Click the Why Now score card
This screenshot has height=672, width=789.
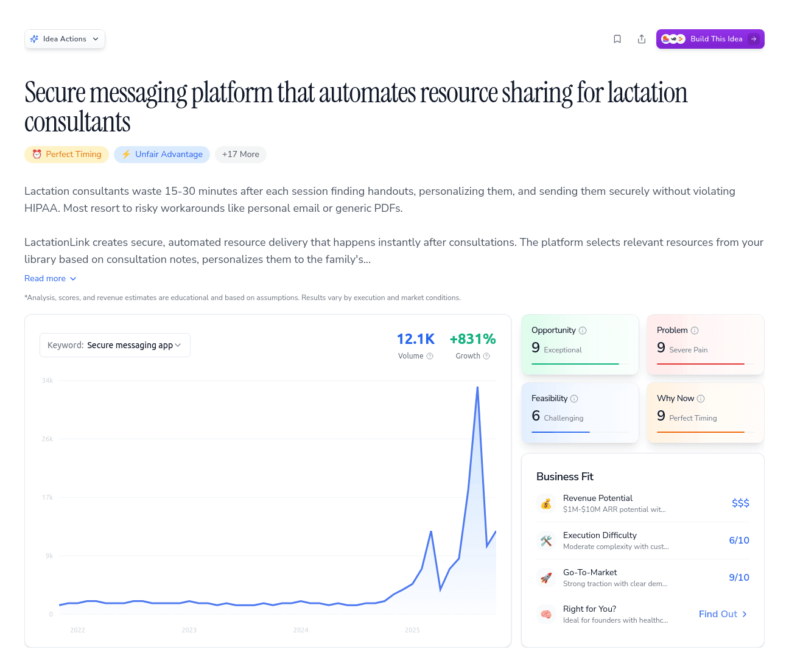coord(705,412)
